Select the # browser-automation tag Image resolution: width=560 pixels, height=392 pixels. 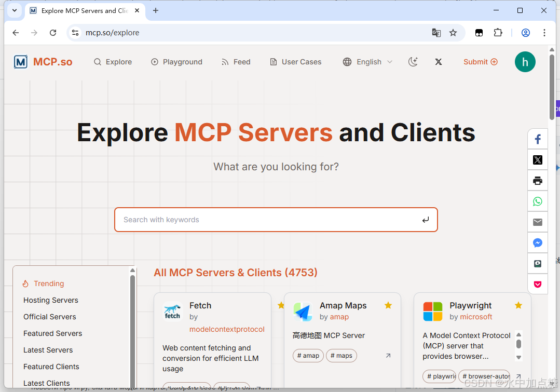[484, 376]
